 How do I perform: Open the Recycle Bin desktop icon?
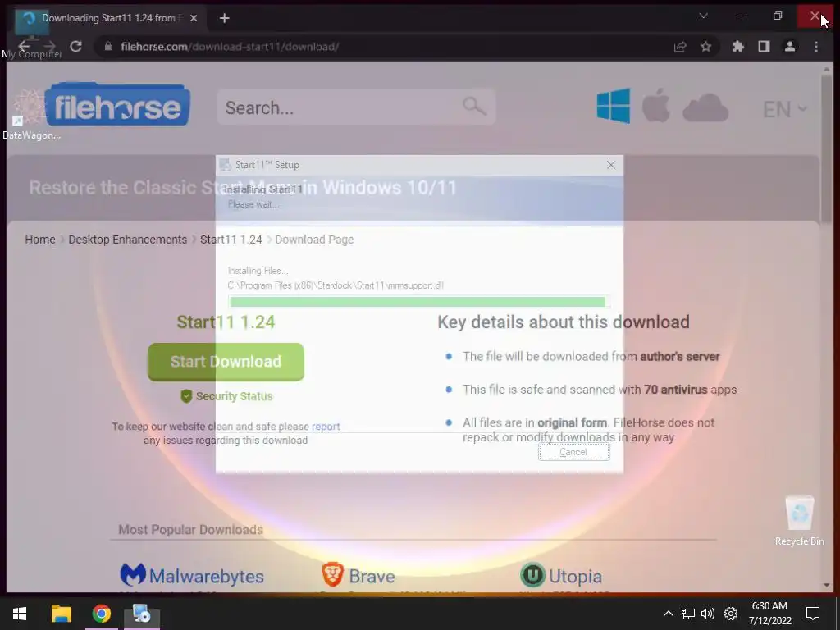799,521
